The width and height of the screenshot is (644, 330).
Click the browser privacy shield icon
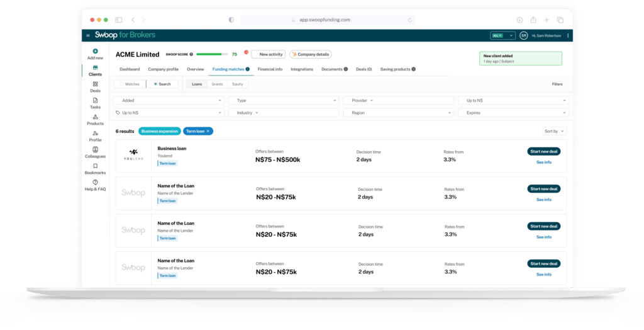[231, 20]
